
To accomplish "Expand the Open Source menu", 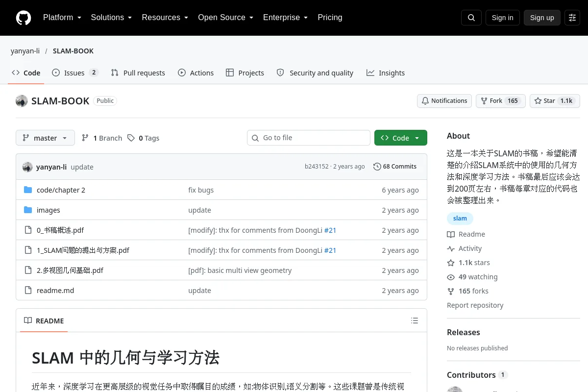I will tap(225, 17).
